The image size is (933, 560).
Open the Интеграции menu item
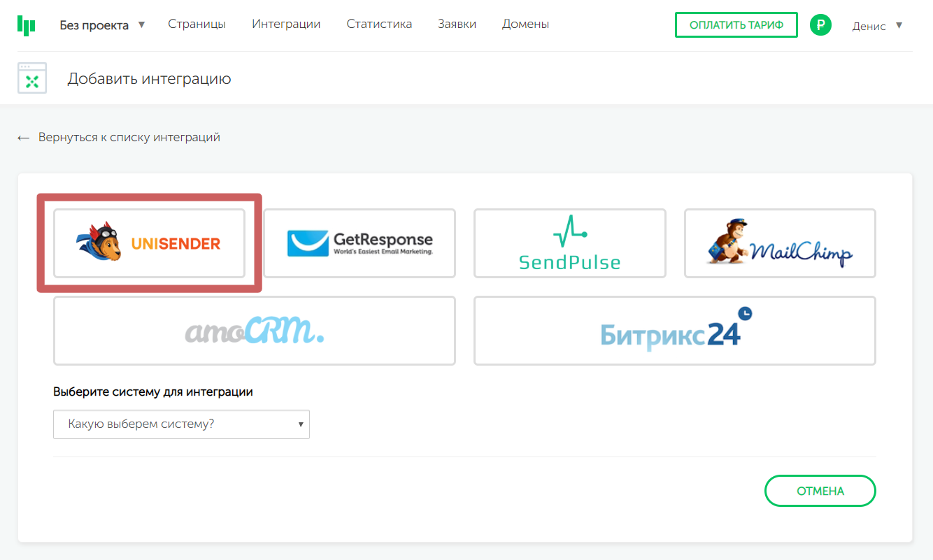click(286, 24)
